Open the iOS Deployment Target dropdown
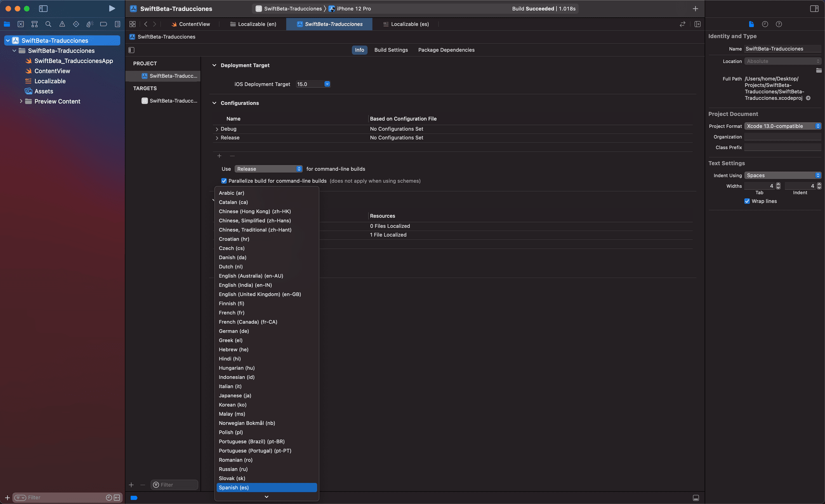Viewport: 825px width, 504px height. click(x=327, y=84)
